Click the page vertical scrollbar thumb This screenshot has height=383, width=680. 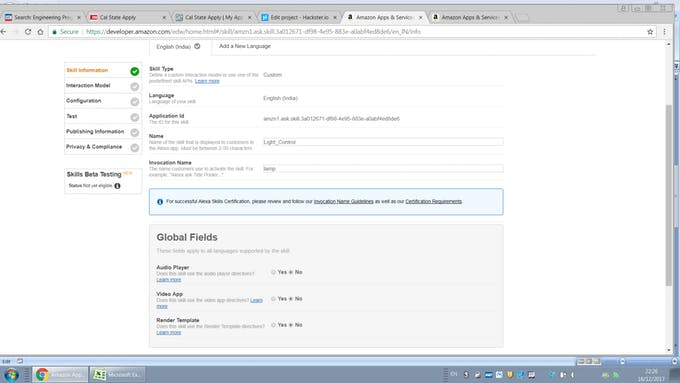pos(669,195)
